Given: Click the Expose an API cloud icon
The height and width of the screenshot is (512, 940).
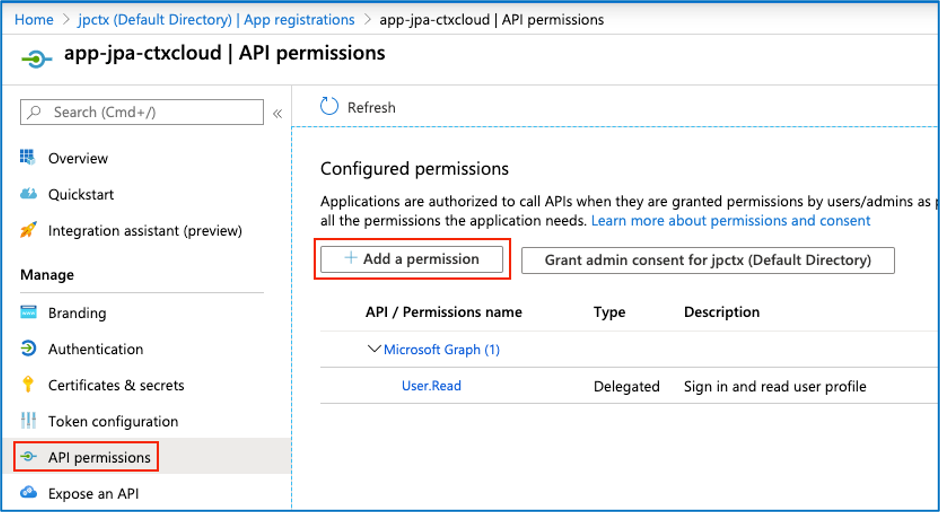Looking at the screenshot, I should click(x=28, y=493).
